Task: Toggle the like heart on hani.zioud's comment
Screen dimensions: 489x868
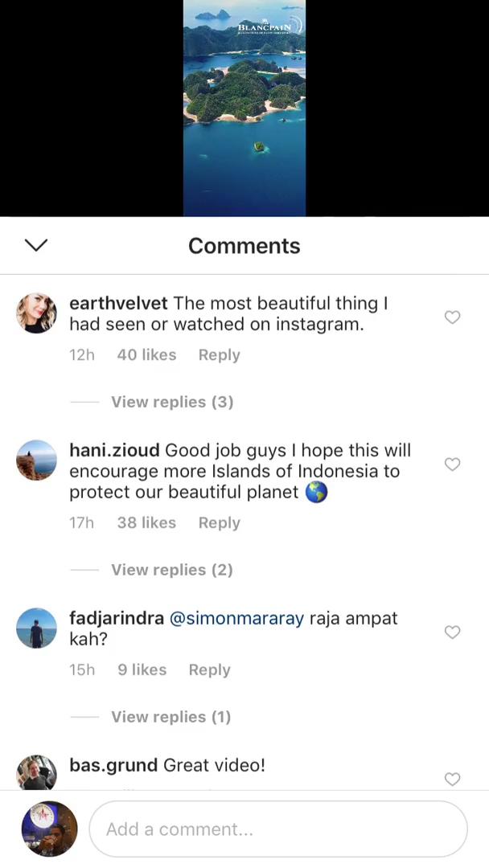Action: (x=452, y=465)
